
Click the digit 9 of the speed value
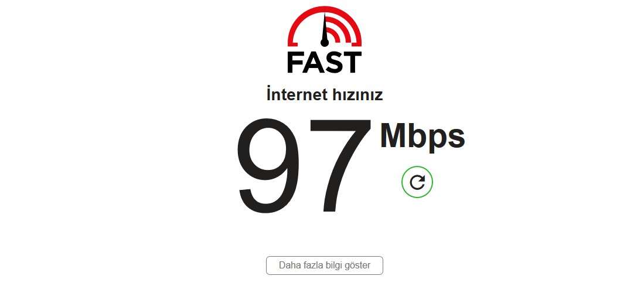click(x=269, y=166)
